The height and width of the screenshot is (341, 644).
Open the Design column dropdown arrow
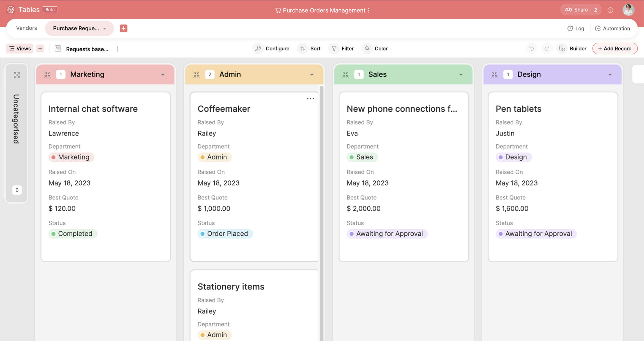[x=610, y=75]
